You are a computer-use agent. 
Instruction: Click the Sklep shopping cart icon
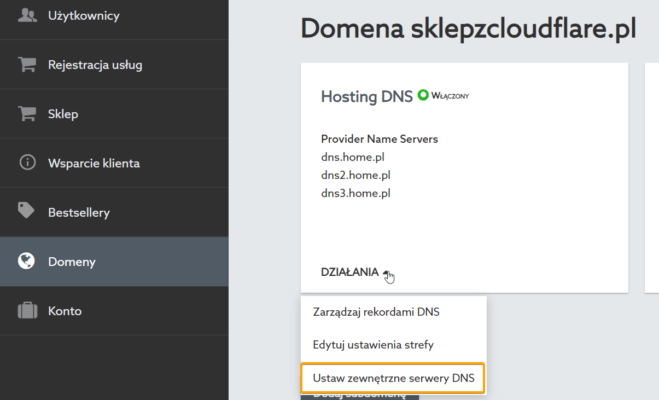28,114
